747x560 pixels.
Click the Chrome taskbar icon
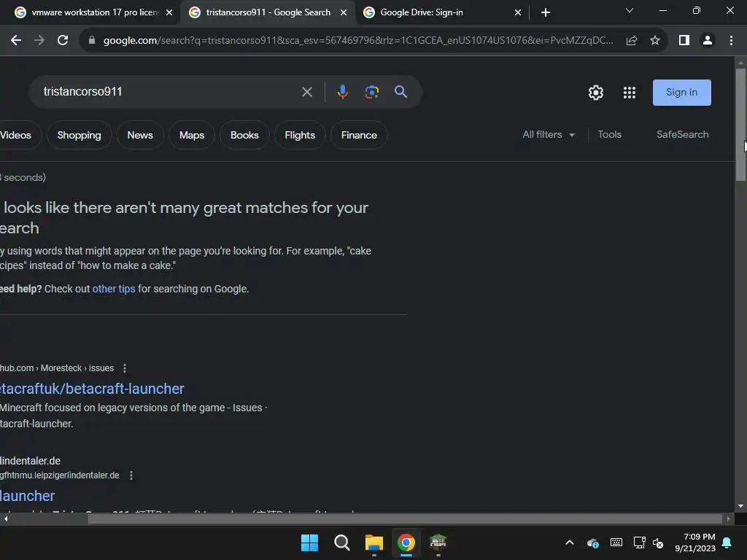(x=406, y=542)
